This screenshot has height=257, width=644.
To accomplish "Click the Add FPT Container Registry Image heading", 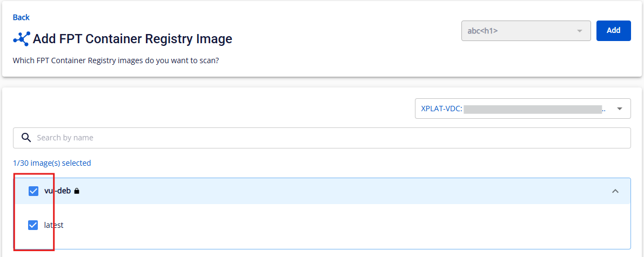I will click(132, 38).
